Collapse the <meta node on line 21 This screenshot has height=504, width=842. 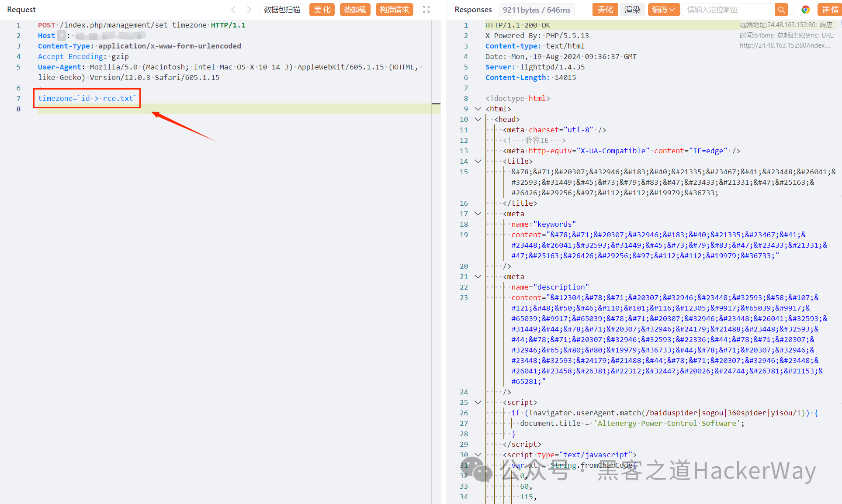click(x=478, y=276)
